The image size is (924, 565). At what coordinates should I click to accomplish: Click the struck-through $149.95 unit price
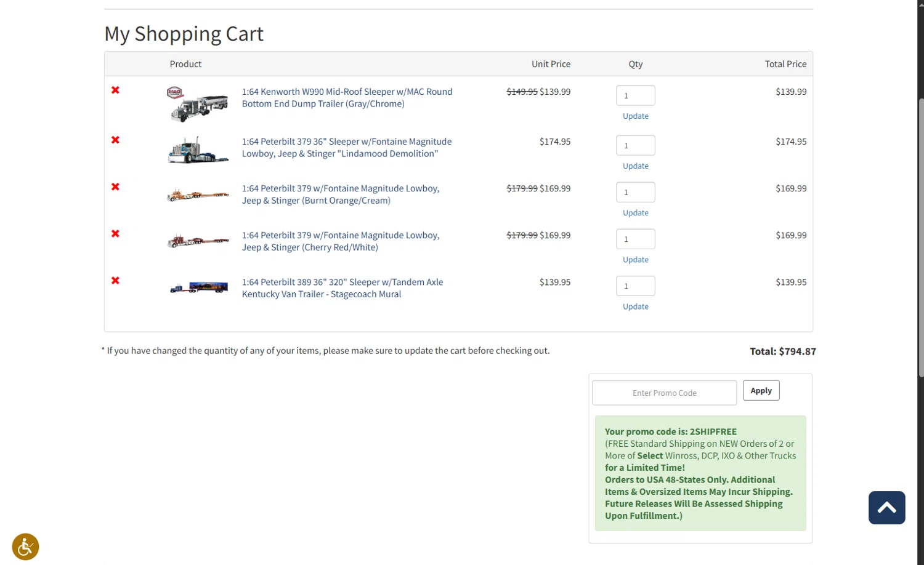(522, 92)
